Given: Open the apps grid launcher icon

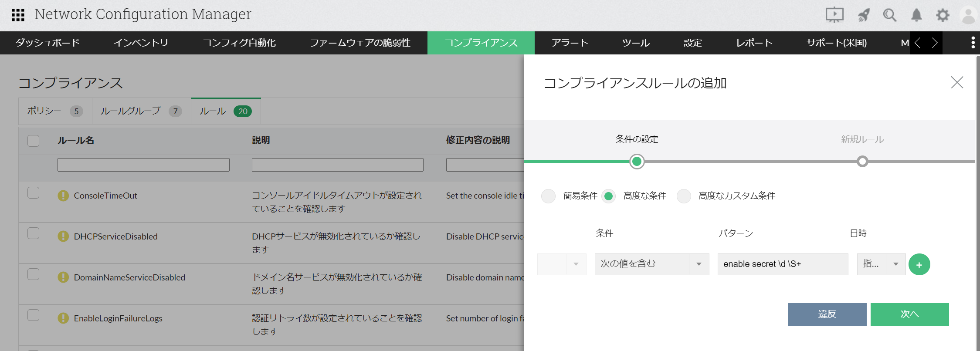Looking at the screenshot, I should [x=18, y=15].
